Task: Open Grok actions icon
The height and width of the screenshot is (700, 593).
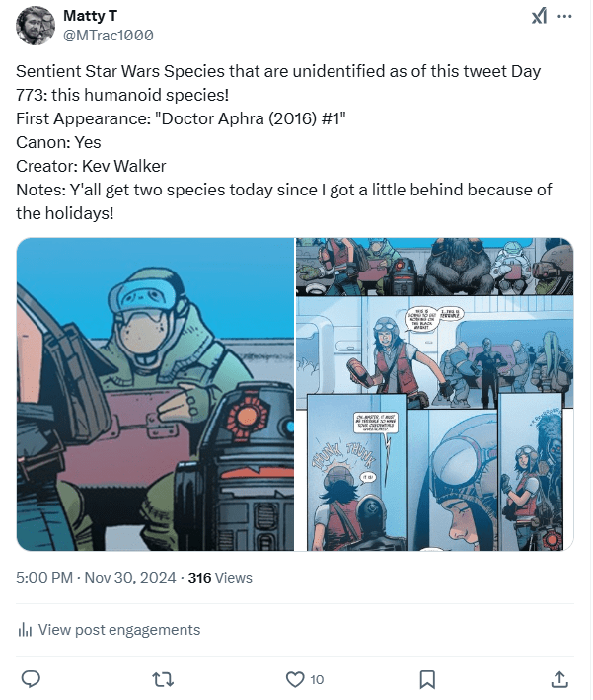Action: pos(539,17)
